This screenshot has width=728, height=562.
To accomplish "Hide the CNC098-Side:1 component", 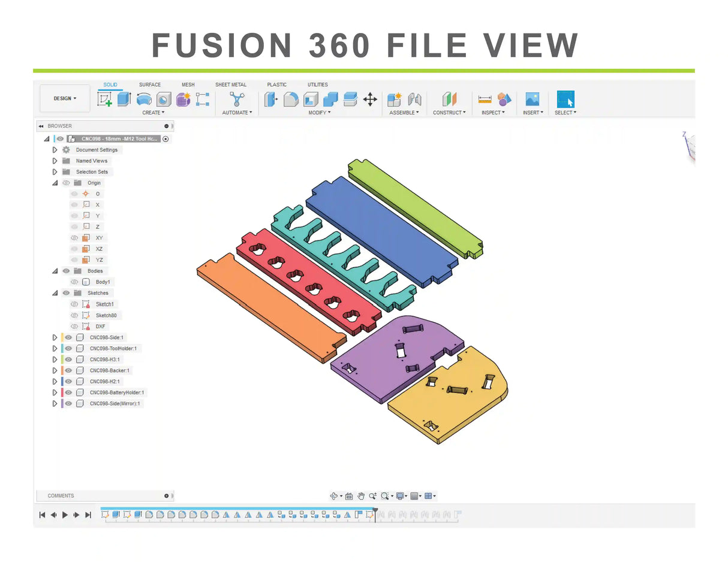I will pos(68,337).
